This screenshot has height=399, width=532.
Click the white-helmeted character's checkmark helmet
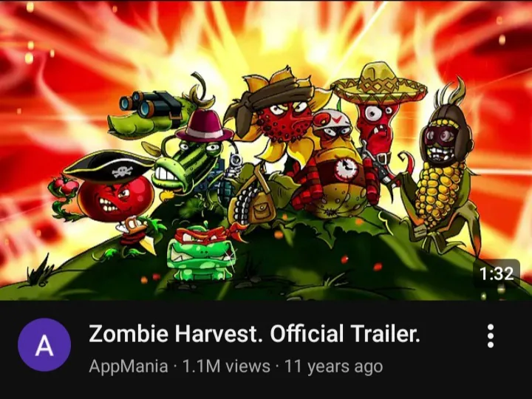click(x=332, y=120)
